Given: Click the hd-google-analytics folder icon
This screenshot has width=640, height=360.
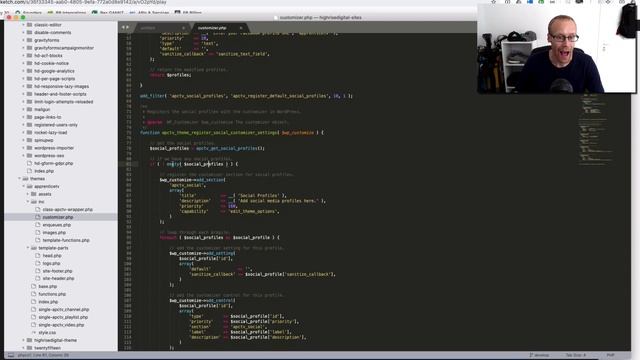Looking at the screenshot, I should pyautogui.click(x=29, y=71).
